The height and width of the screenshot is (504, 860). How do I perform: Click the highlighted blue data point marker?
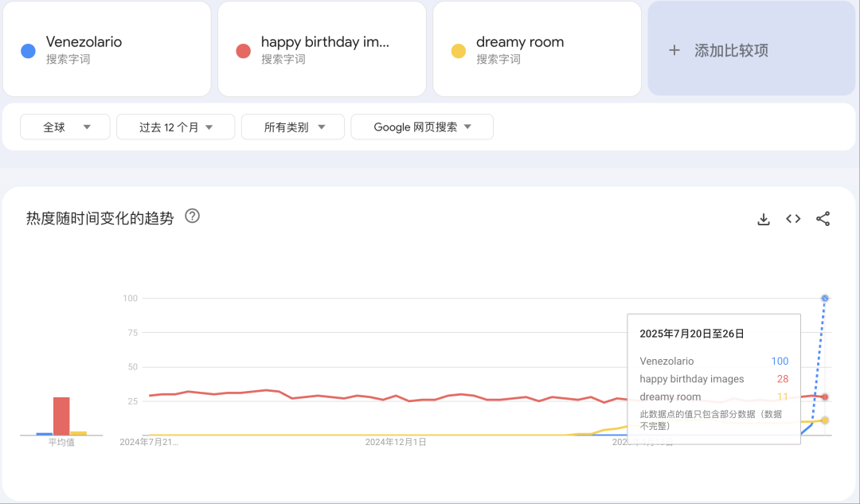coord(824,297)
